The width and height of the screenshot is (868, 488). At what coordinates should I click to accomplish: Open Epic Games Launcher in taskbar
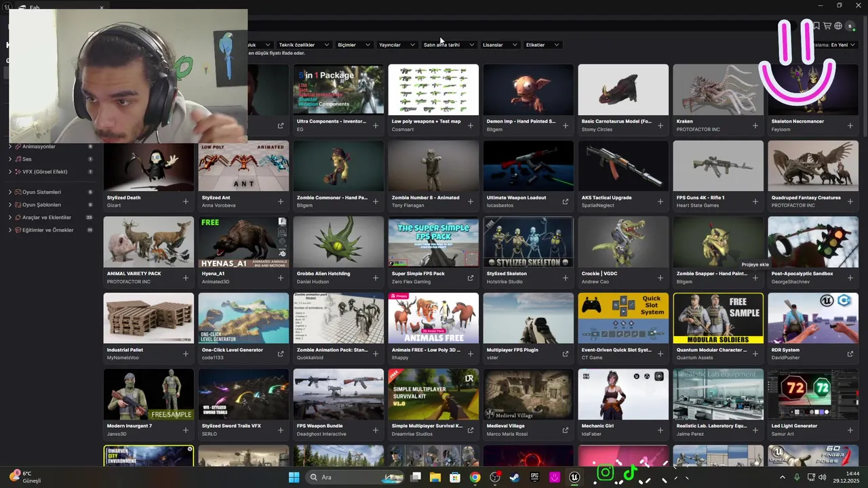click(535, 477)
